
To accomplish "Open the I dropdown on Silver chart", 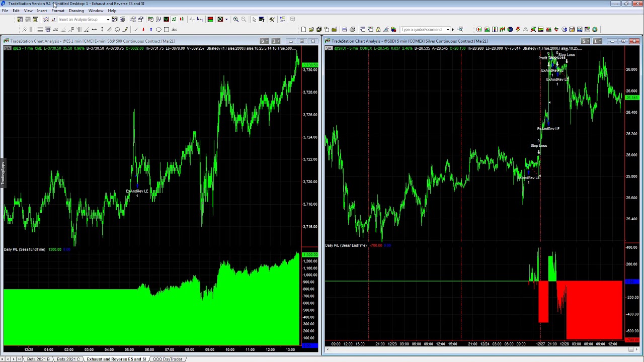I will (x=597, y=41).
